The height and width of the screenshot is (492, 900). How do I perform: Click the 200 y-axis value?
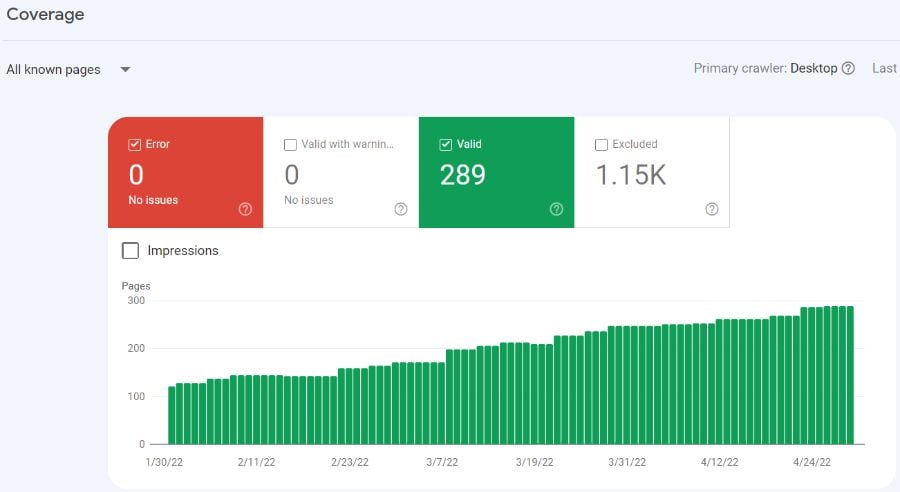click(136, 348)
